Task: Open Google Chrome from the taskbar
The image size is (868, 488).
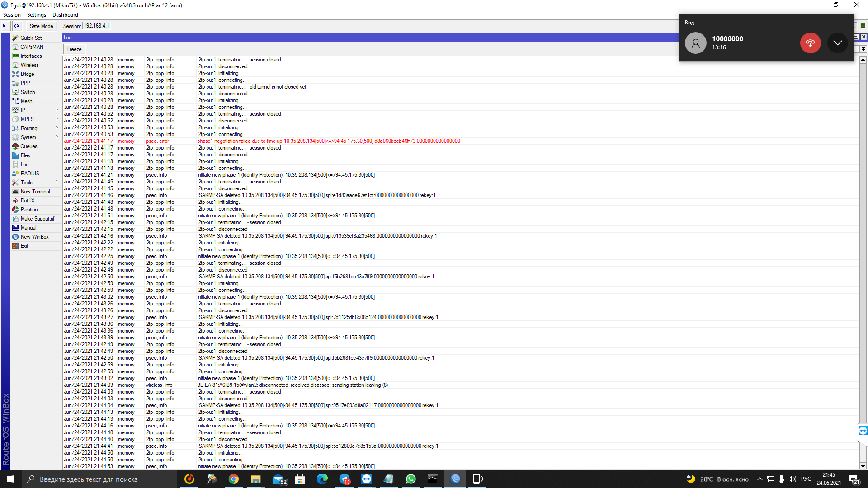Action: coord(234,479)
